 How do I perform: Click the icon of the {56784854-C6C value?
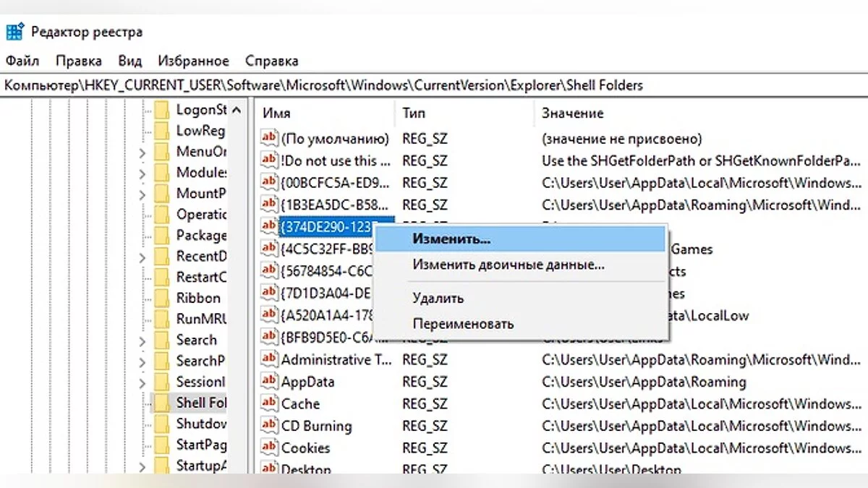click(270, 271)
